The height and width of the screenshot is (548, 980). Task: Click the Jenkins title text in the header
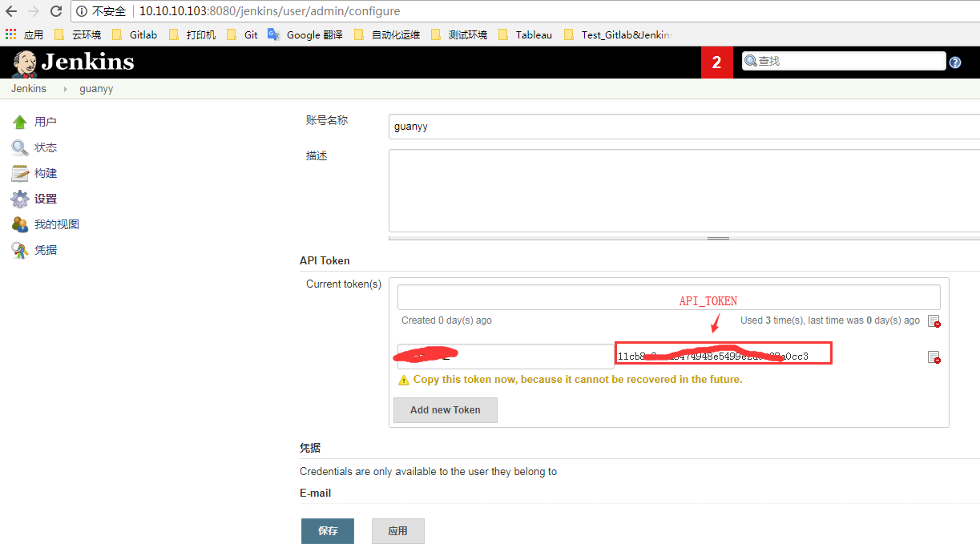pos(88,62)
